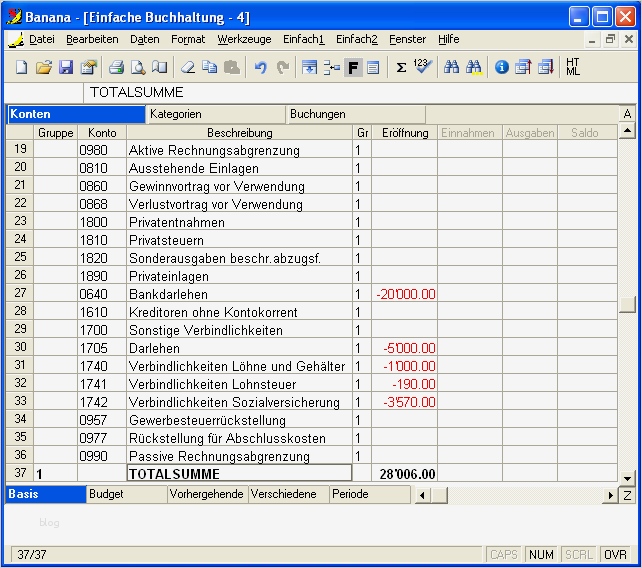Click the horizontal scrollbar right arrow
The image size is (642, 568).
tap(611, 495)
